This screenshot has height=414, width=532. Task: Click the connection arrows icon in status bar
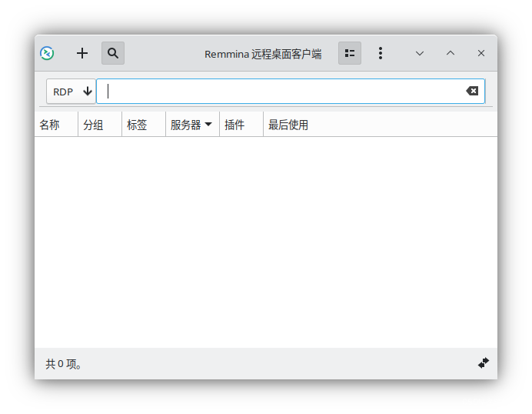(484, 363)
